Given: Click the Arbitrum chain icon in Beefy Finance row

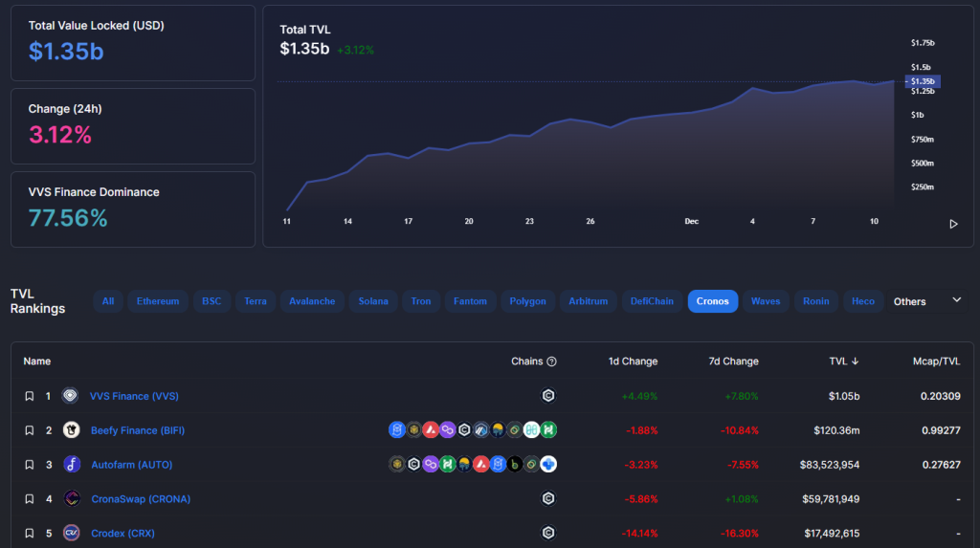Looking at the screenshot, I should (481, 430).
